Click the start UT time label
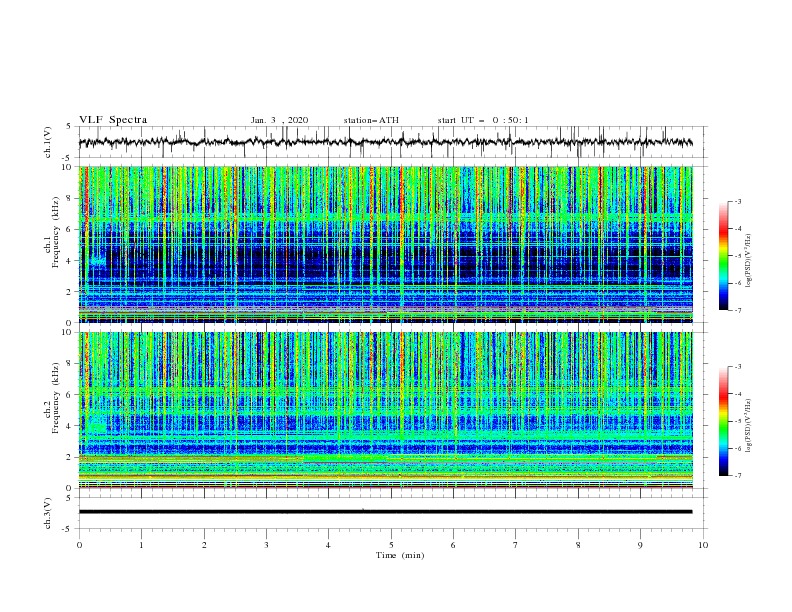 (x=483, y=120)
